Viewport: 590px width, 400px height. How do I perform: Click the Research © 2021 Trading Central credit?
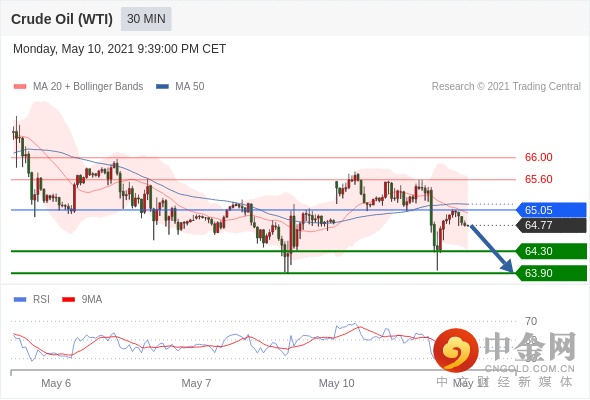(x=506, y=87)
